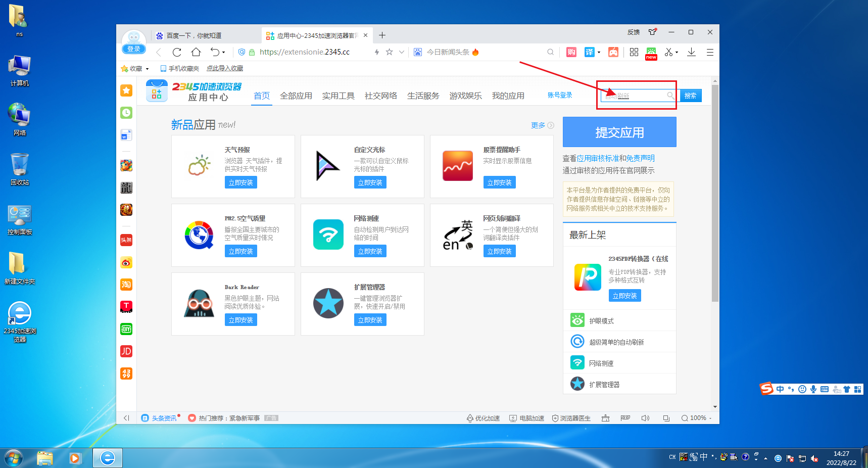
Task: Open the apps grid toolbar icon
Action: (x=634, y=52)
